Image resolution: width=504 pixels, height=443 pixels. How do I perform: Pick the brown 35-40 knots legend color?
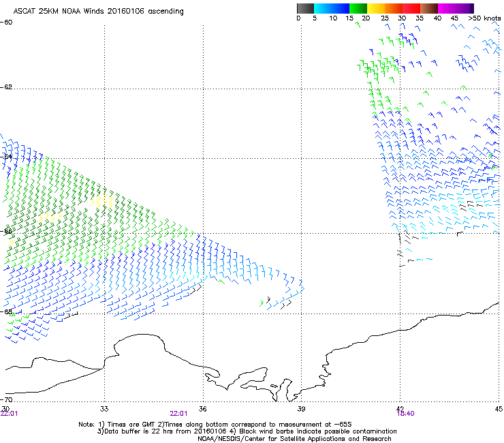pos(429,8)
